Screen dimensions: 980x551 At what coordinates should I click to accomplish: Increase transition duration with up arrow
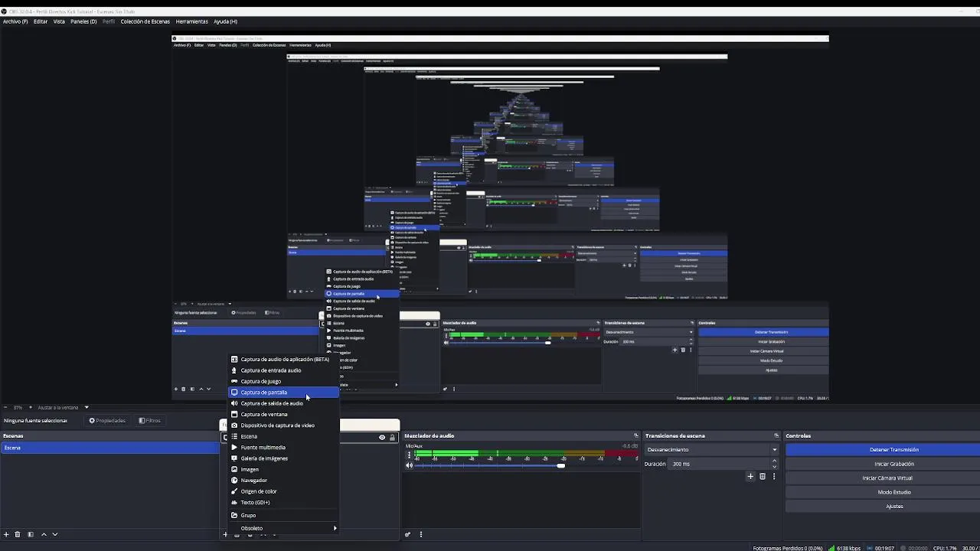point(775,461)
